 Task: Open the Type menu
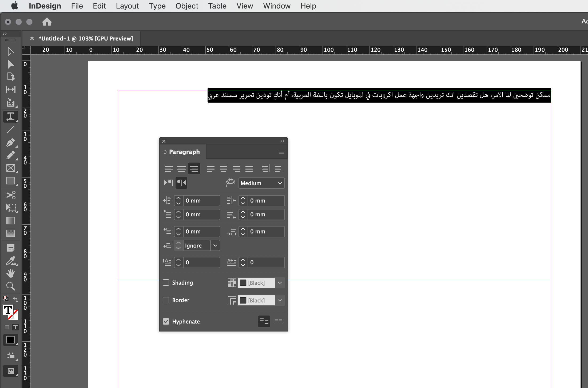157,6
